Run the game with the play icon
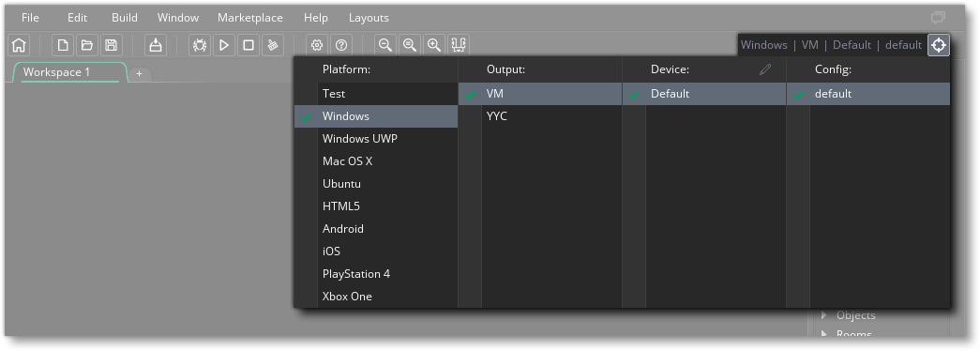 pyautogui.click(x=224, y=45)
